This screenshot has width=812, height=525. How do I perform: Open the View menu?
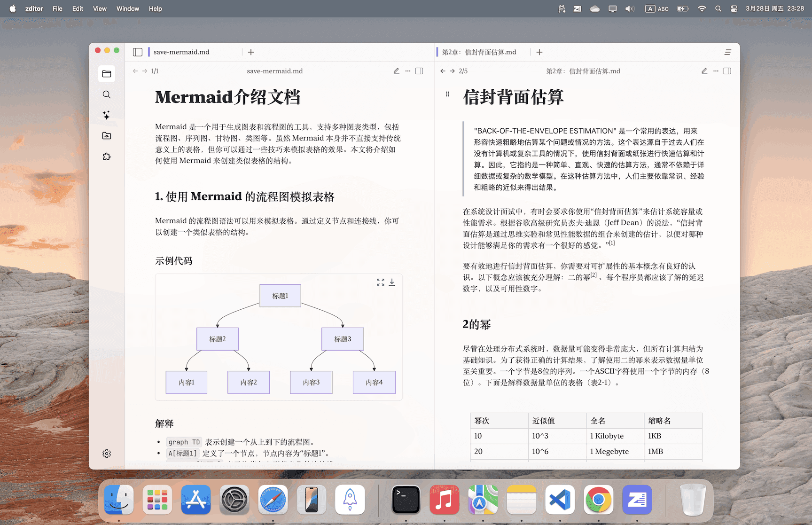[x=100, y=8]
